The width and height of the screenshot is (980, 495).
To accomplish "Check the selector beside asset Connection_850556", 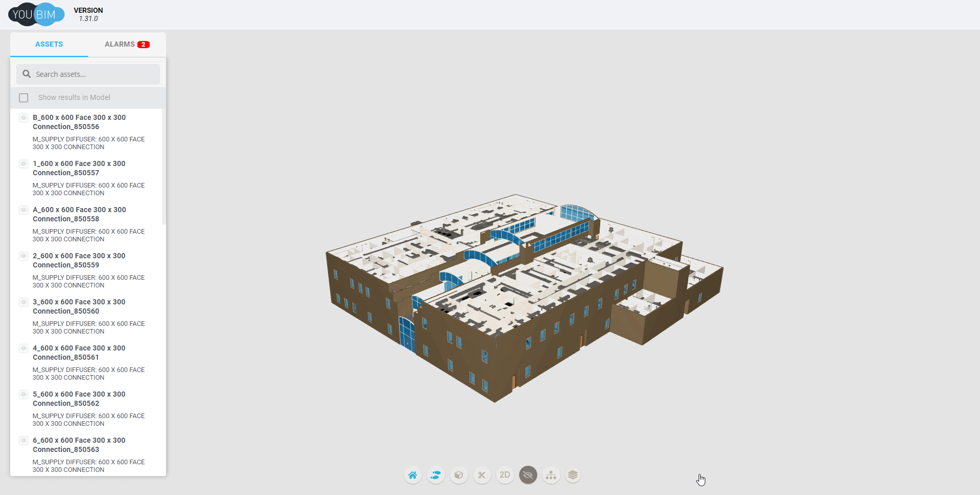I will pos(24,117).
